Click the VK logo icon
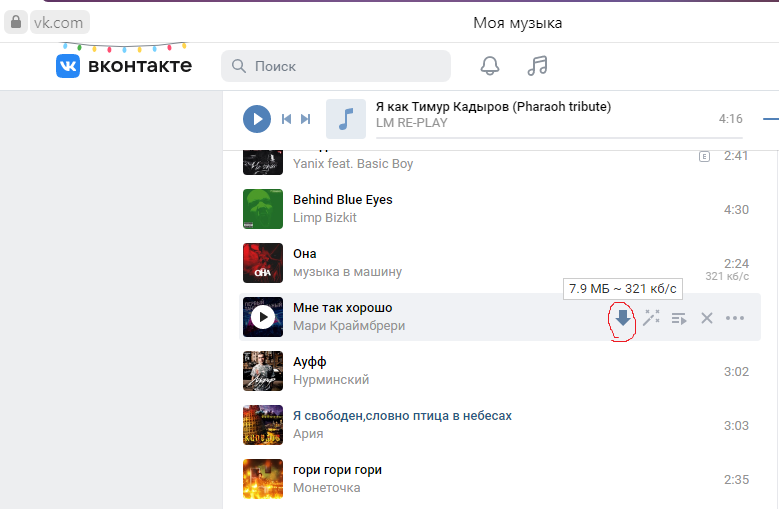This screenshot has height=509, width=779. [x=68, y=66]
